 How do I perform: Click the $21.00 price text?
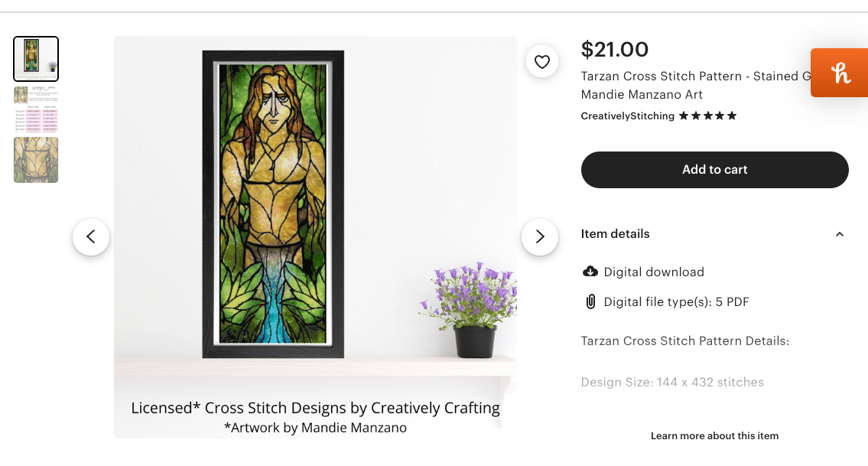click(x=614, y=49)
